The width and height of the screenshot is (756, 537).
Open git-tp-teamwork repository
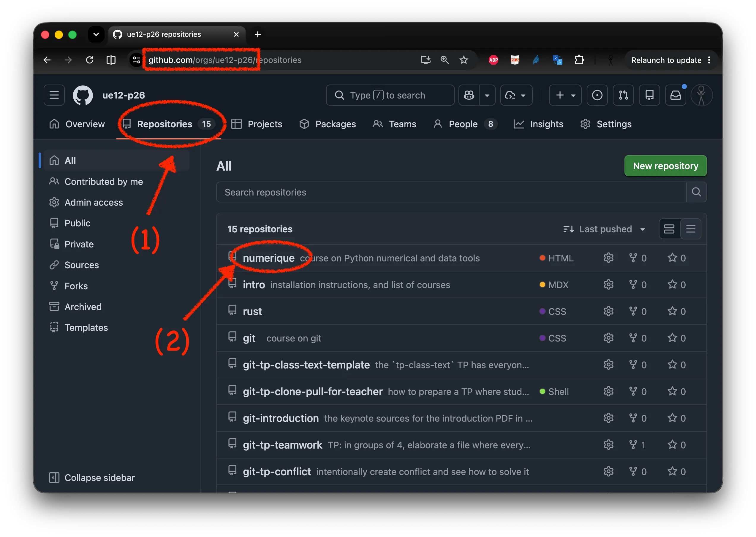[x=283, y=445]
